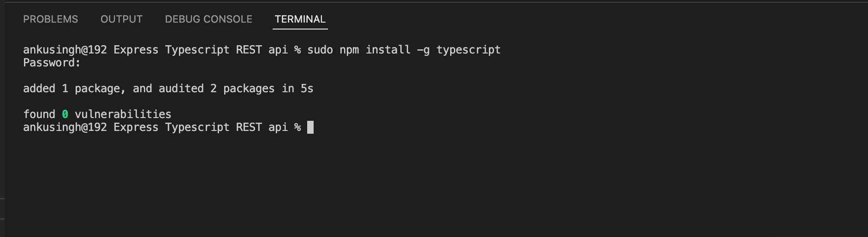The height and width of the screenshot is (237, 868).
Task: Click the word 'audited' in the output
Action: [x=181, y=89]
